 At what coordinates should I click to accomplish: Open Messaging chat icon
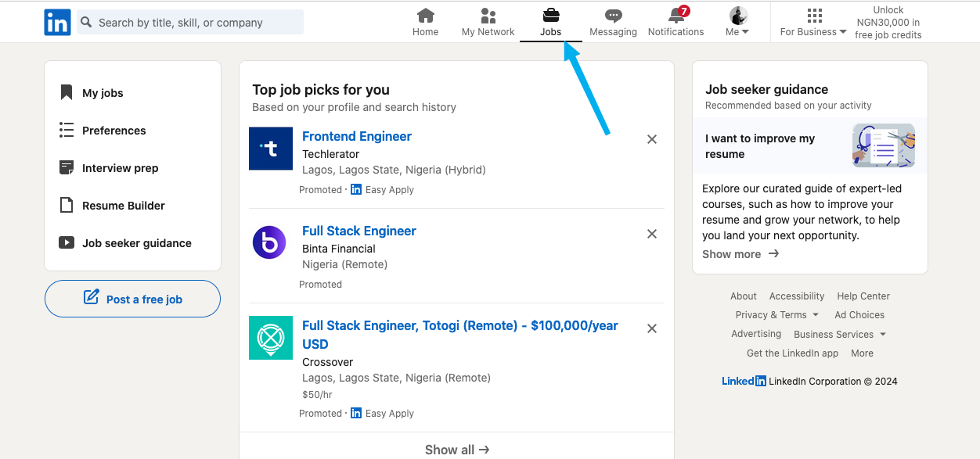coord(614,16)
